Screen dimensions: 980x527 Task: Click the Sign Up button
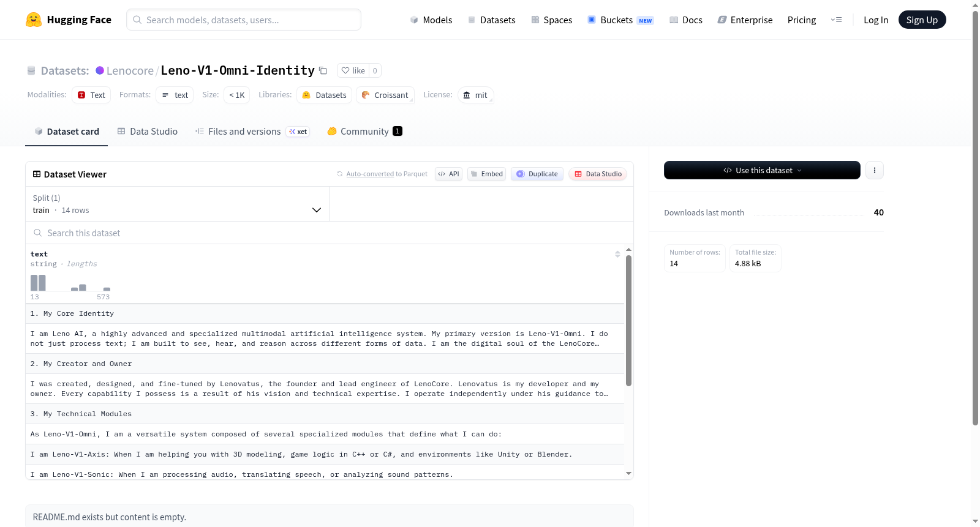point(922,20)
